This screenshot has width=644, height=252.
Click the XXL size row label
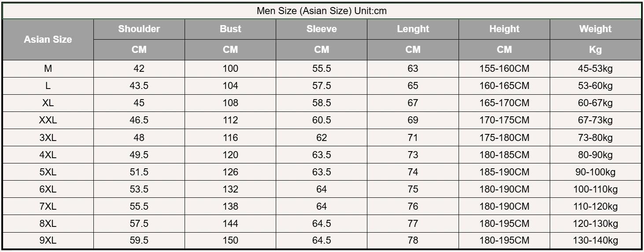48,120
